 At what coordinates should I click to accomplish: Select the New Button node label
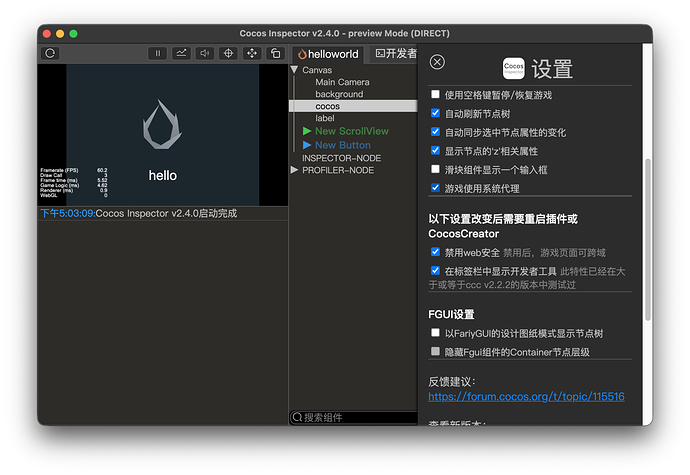coord(343,145)
